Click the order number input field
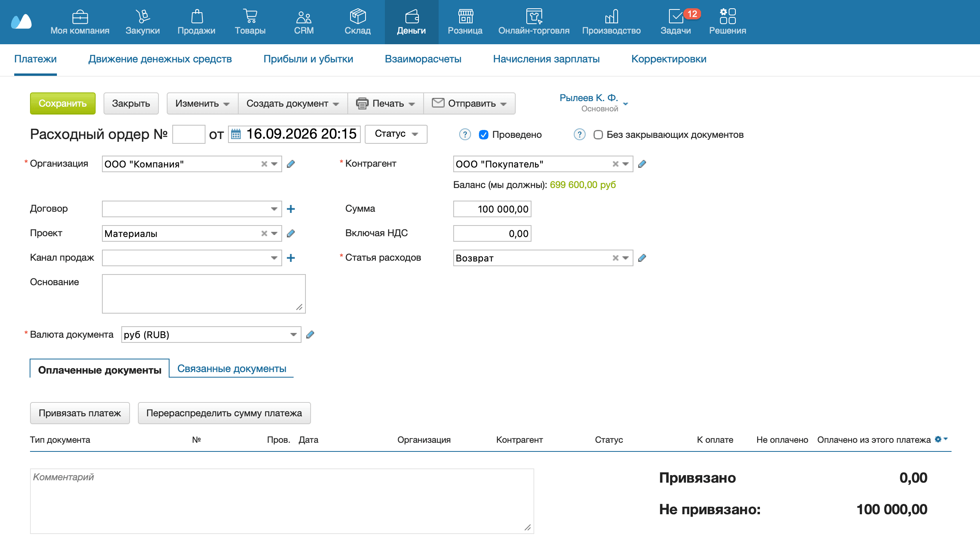This screenshot has width=980, height=549. pyautogui.click(x=189, y=134)
